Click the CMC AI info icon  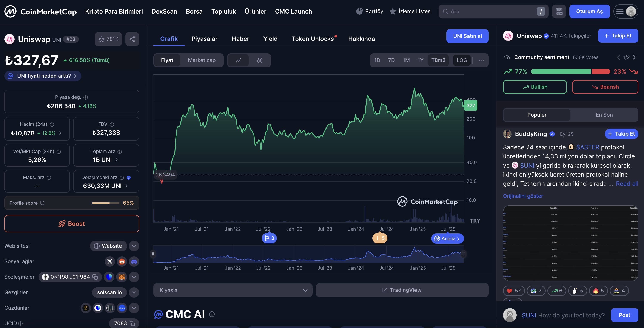pos(212,314)
